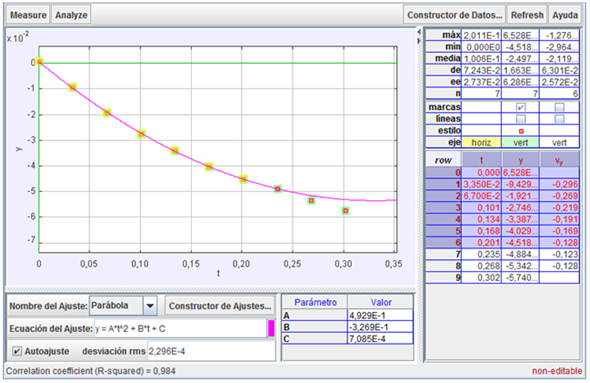This screenshot has height=383, width=590.
Task: Enable líneas for the y column
Action: [521, 119]
